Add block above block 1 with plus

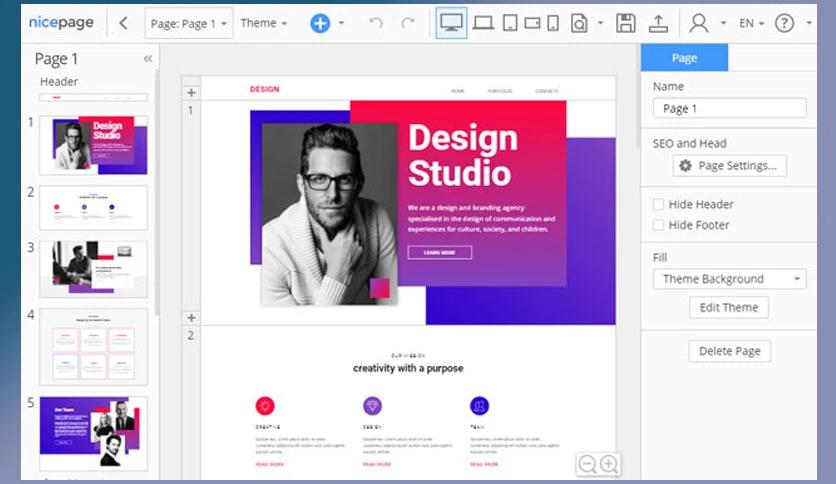[x=191, y=93]
